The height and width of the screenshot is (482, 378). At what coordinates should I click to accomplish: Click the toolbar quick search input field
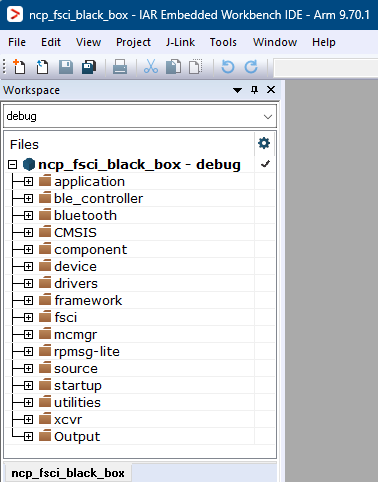tap(326, 68)
